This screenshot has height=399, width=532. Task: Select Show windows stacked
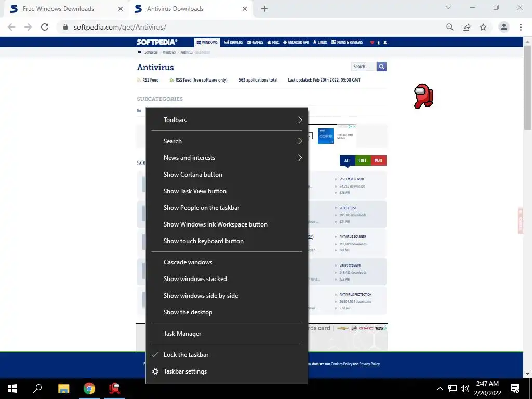[x=227, y=279]
